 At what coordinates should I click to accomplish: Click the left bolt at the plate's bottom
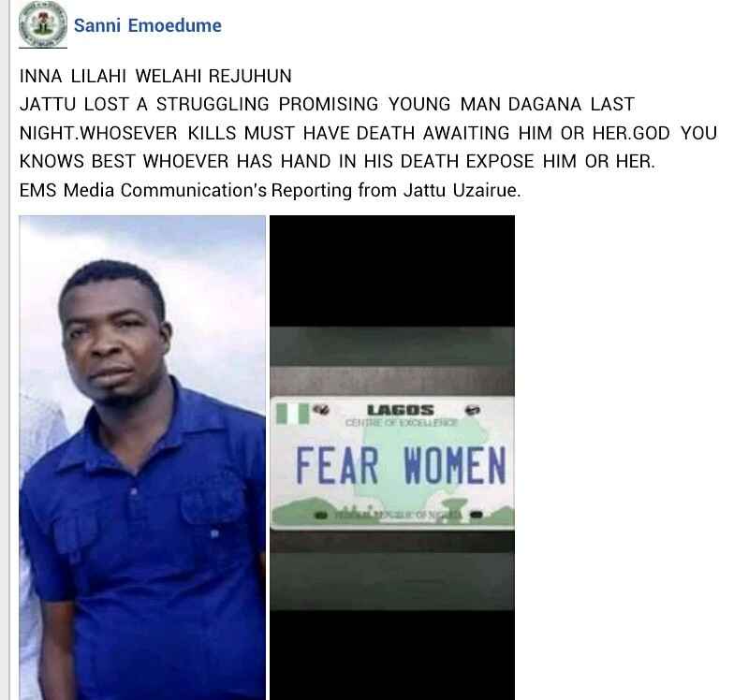pos(320,515)
